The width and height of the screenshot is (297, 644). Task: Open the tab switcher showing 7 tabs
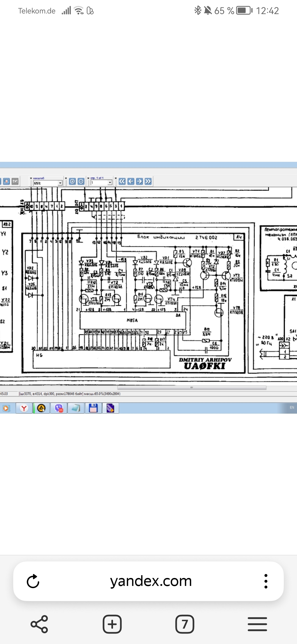pyautogui.click(x=185, y=624)
